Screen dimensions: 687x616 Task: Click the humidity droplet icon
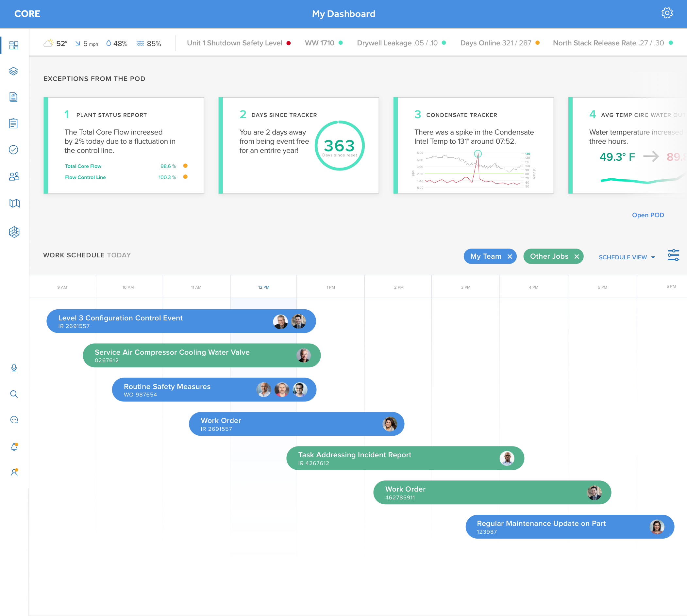click(109, 43)
